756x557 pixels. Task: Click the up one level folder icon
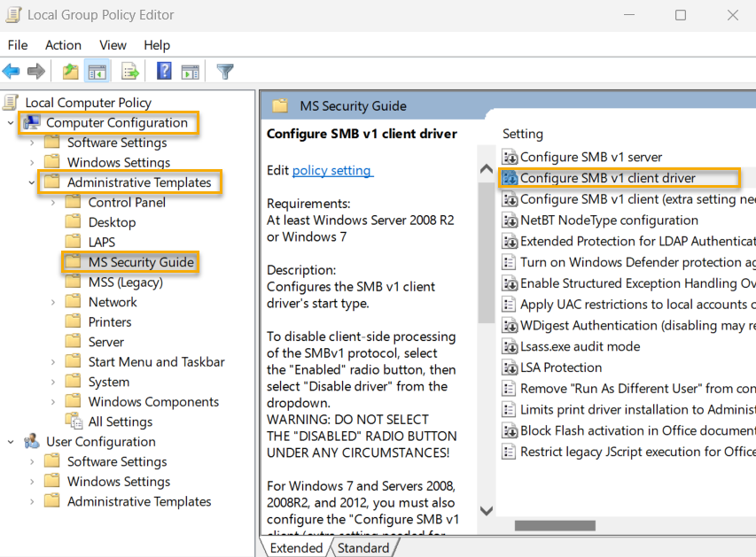coord(69,72)
